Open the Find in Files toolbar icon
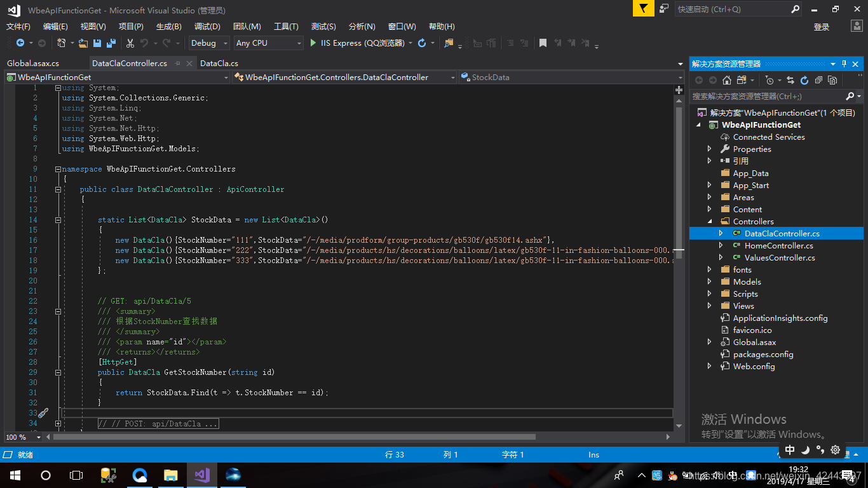Image resolution: width=868 pixels, height=488 pixels. (449, 43)
